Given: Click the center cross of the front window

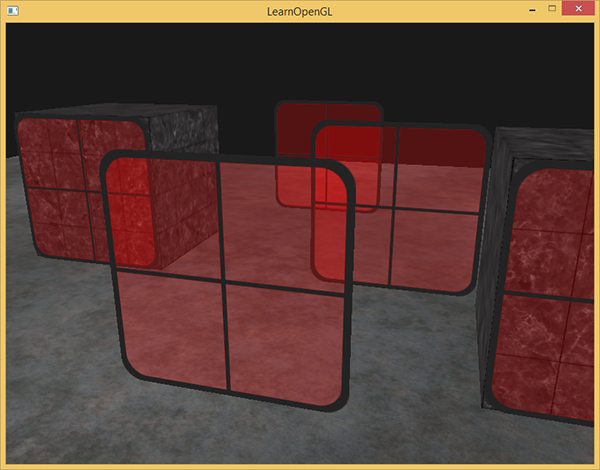Looking at the screenshot, I should pos(225,280).
